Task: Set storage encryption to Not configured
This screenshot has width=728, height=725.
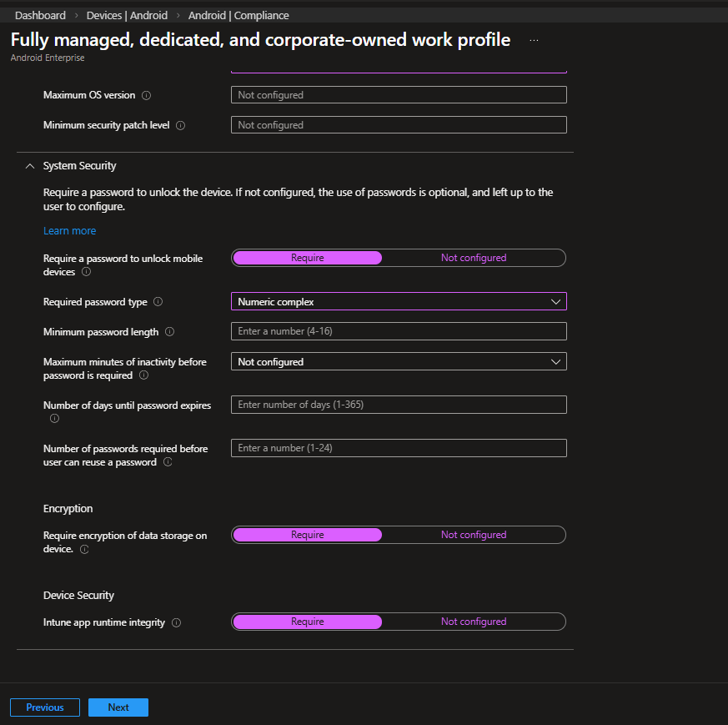Action: (x=473, y=535)
